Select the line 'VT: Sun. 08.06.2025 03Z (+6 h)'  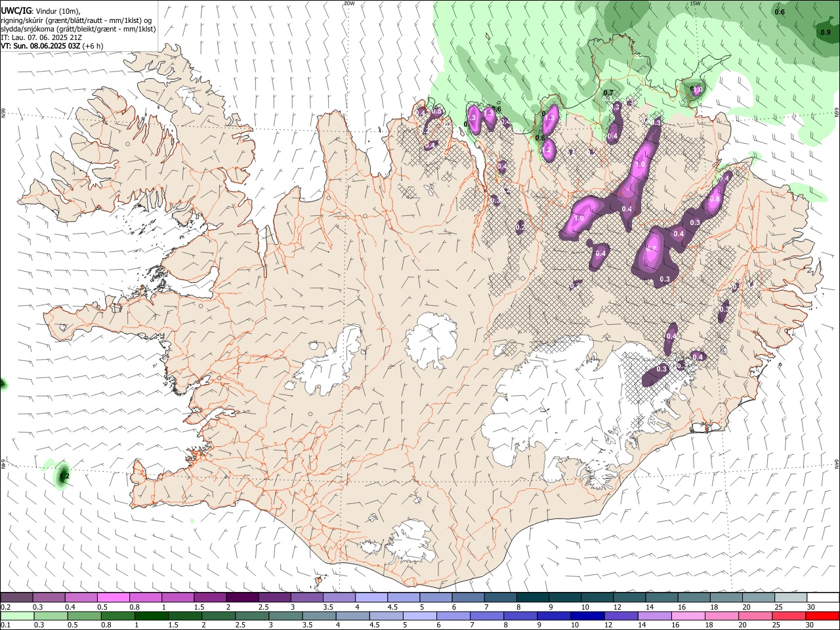(52, 46)
